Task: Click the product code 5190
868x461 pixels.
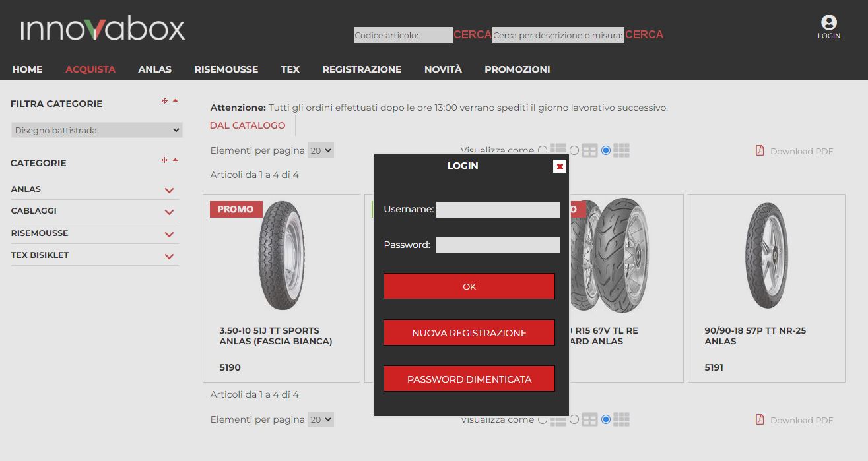Action: coord(230,367)
